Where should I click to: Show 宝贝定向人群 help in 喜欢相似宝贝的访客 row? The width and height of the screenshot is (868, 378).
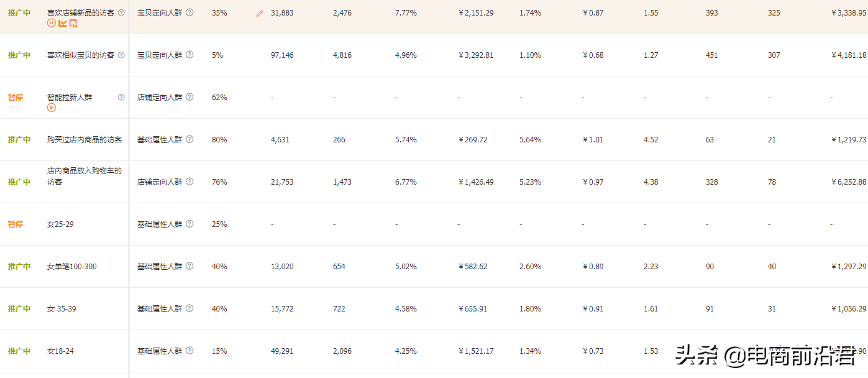pos(190,55)
